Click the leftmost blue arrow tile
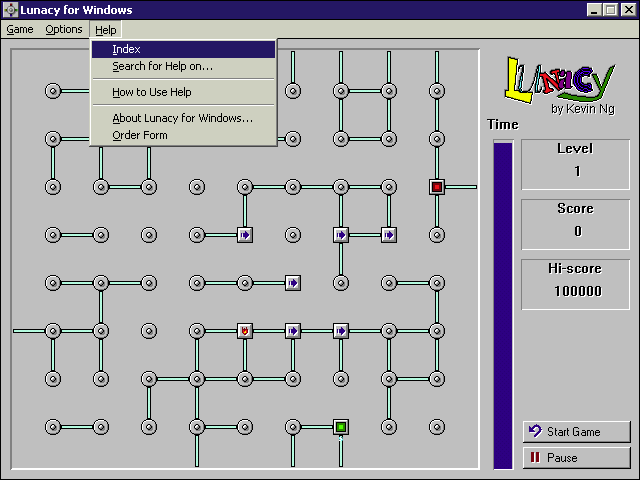This screenshot has width=640, height=480. pyautogui.click(x=245, y=235)
